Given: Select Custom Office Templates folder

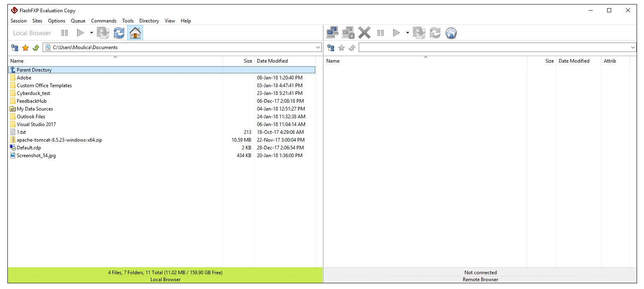Looking at the screenshot, I should 162,86.
